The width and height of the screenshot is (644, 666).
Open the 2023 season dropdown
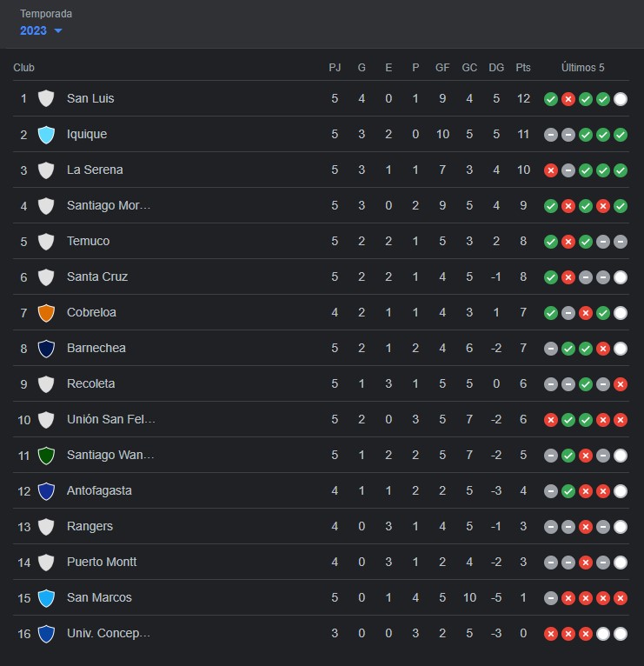tap(41, 30)
